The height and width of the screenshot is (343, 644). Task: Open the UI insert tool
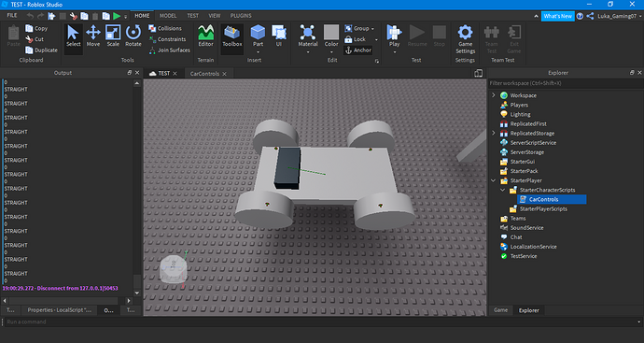tap(279, 36)
